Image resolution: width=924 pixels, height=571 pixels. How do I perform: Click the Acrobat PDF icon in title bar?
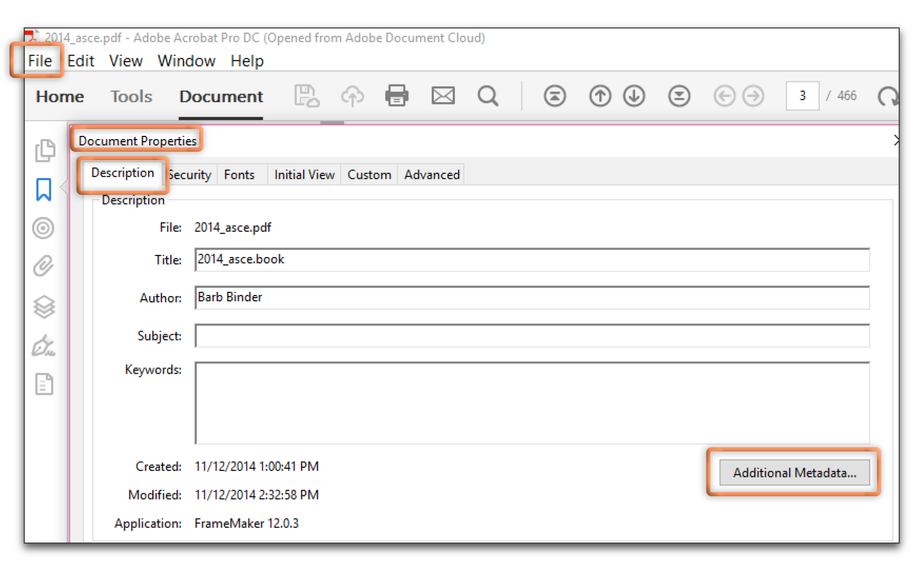click(32, 36)
